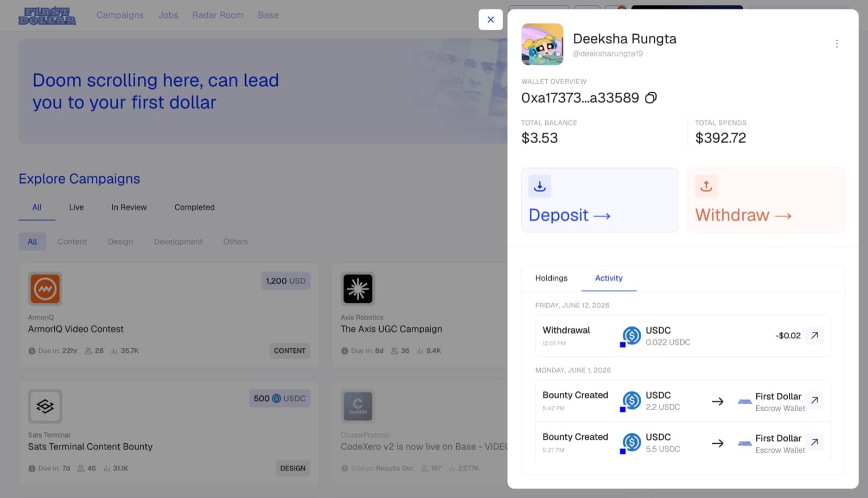Filter by Development category
The height and width of the screenshot is (498, 868).
178,241
